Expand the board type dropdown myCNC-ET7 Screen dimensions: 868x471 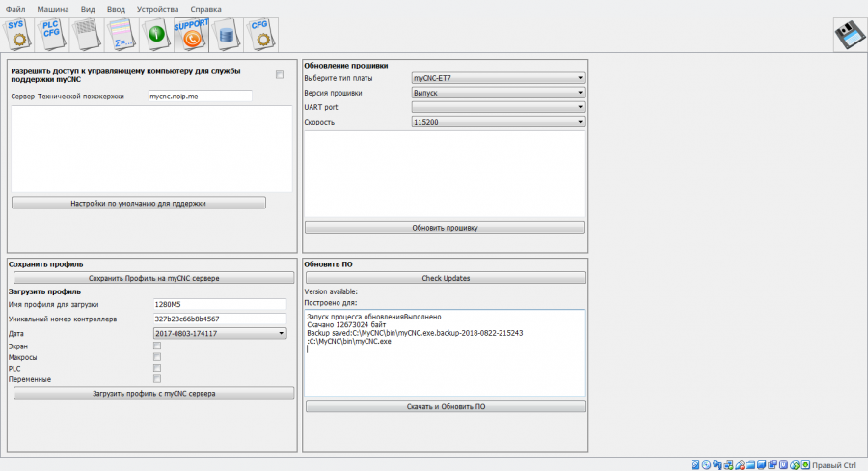pyautogui.click(x=498, y=77)
